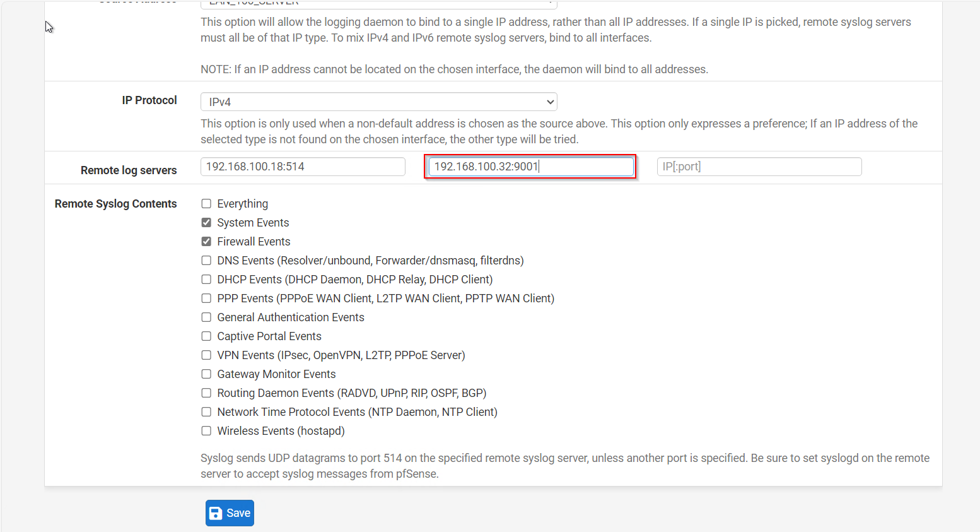Click the Save button
Screen dimensions: 980x532
[x=230, y=513]
